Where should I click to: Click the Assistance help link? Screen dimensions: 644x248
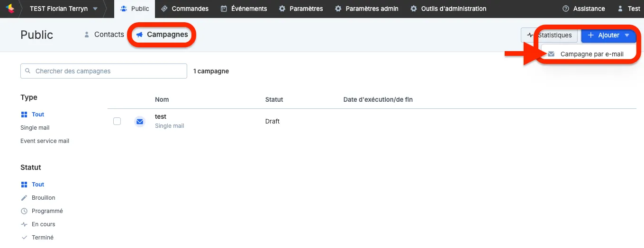tap(583, 9)
